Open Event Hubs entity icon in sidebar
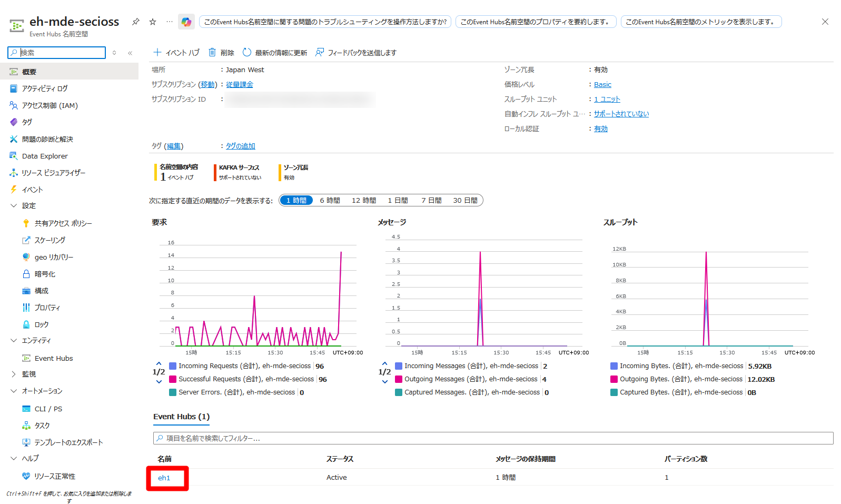The width and height of the screenshot is (841, 504). pos(26,358)
